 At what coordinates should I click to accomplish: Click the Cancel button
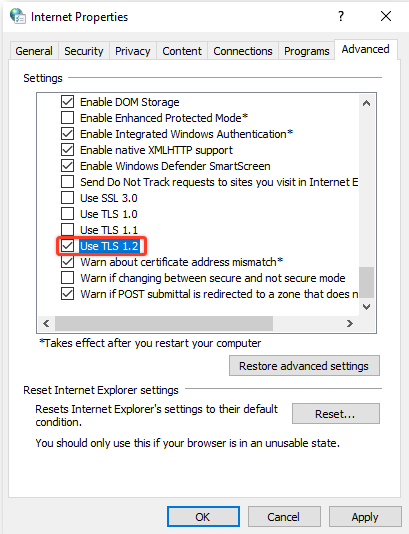point(284,517)
